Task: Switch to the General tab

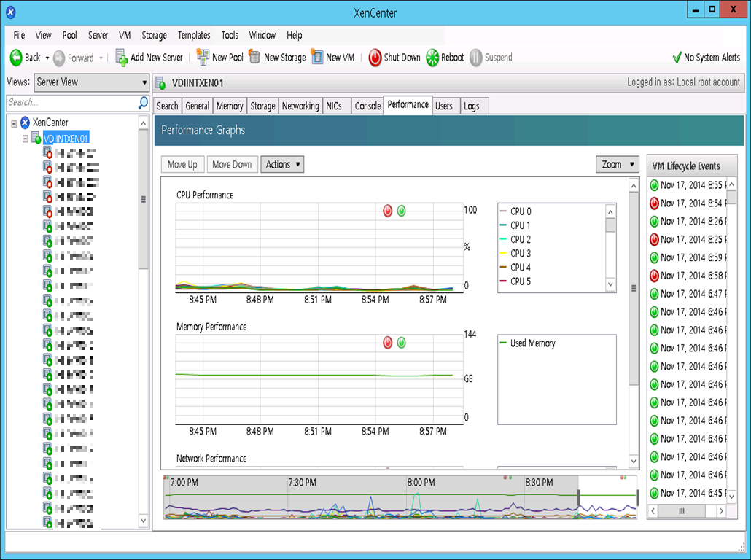Action: (198, 106)
